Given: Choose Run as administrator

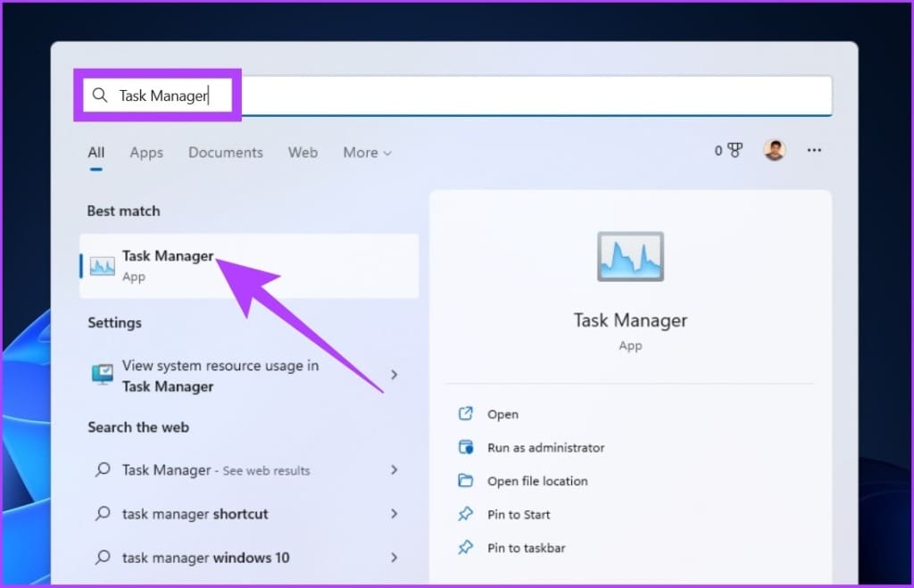Looking at the screenshot, I should coord(545,448).
